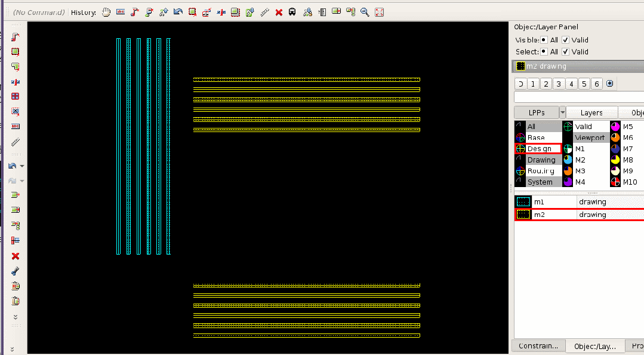Image resolution: width=644 pixels, height=355 pixels.
Task: Click the number 5 preset button
Action: [584, 84]
